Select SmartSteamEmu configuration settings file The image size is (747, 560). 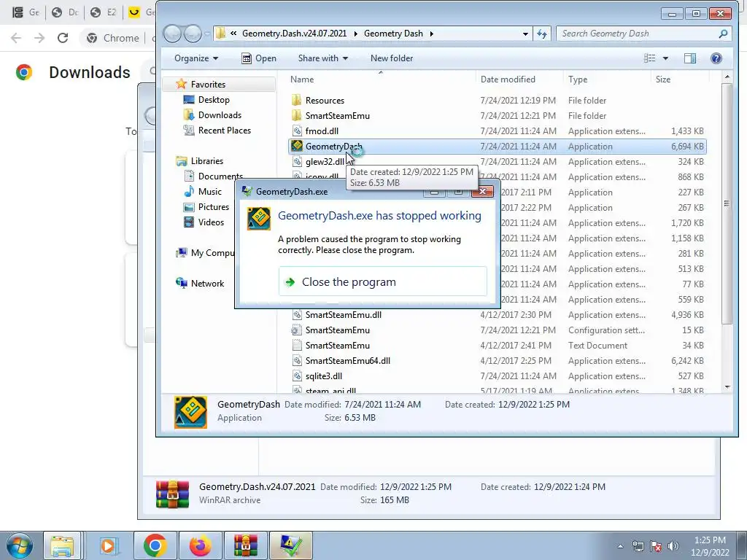click(x=337, y=330)
